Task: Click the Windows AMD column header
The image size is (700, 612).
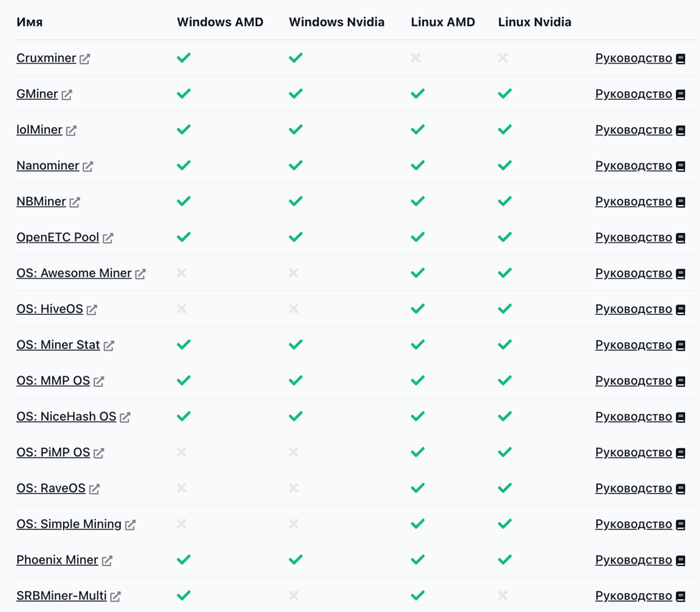Action: click(219, 22)
